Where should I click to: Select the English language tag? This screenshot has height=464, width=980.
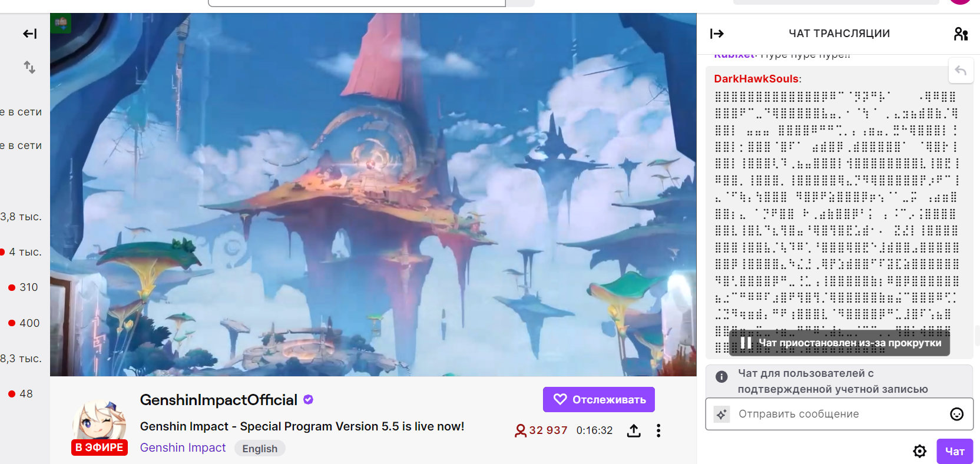260,448
